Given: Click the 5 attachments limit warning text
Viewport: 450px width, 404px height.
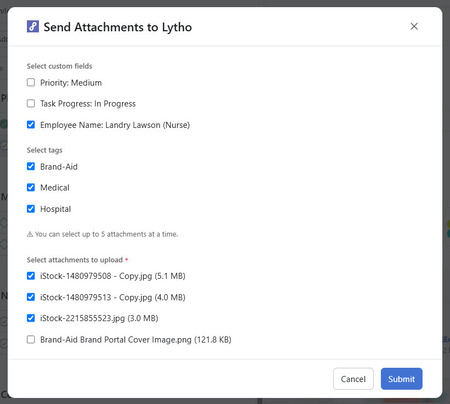Looking at the screenshot, I should point(106,234).
